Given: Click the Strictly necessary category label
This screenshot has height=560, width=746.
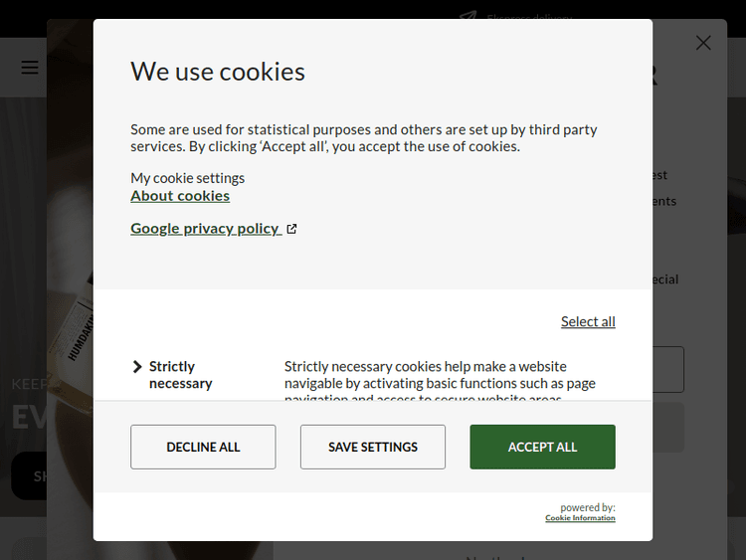Looking at the screenshot, I should 180,375.
